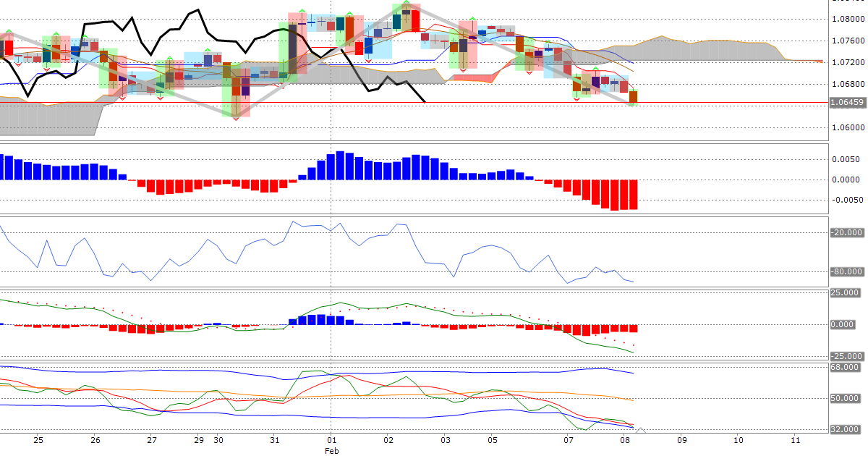The height and width of the screenshot is (456, 868).
Task: Select green up arrow above candle between 03 and 05
Action: (x=472, y=20)
